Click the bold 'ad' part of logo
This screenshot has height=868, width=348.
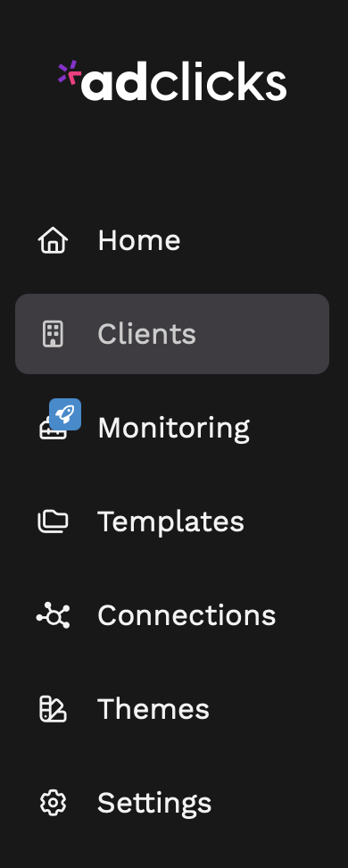pyautogui.click(x=114, y=82)
